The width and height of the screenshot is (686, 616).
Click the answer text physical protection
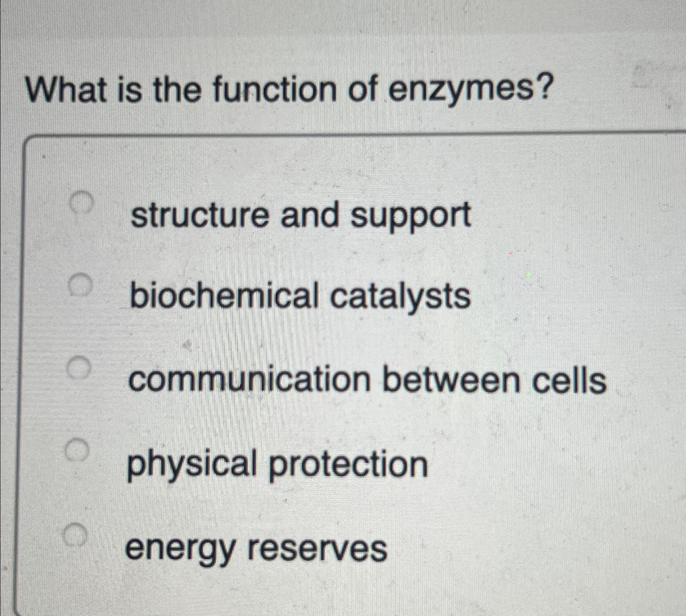tap(278, 463)
